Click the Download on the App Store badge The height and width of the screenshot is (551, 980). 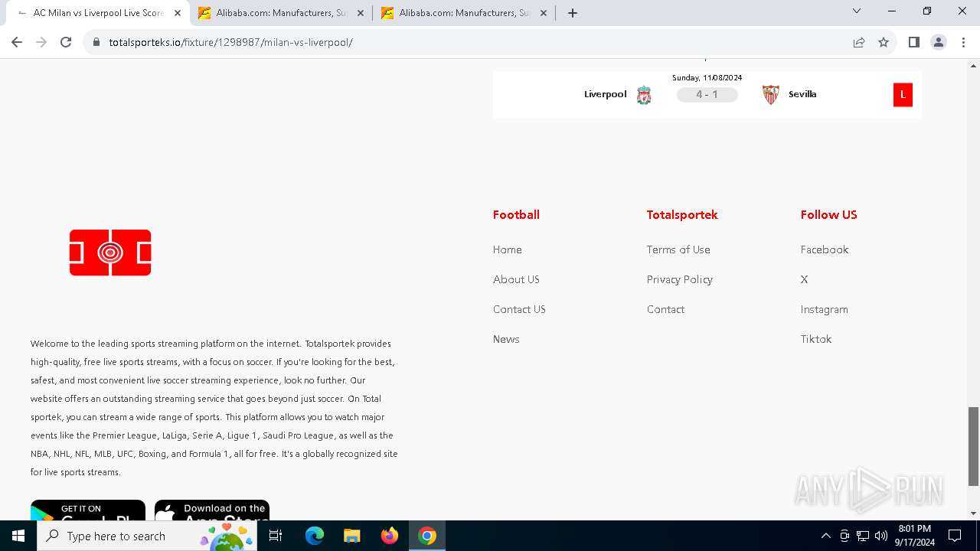212,510
